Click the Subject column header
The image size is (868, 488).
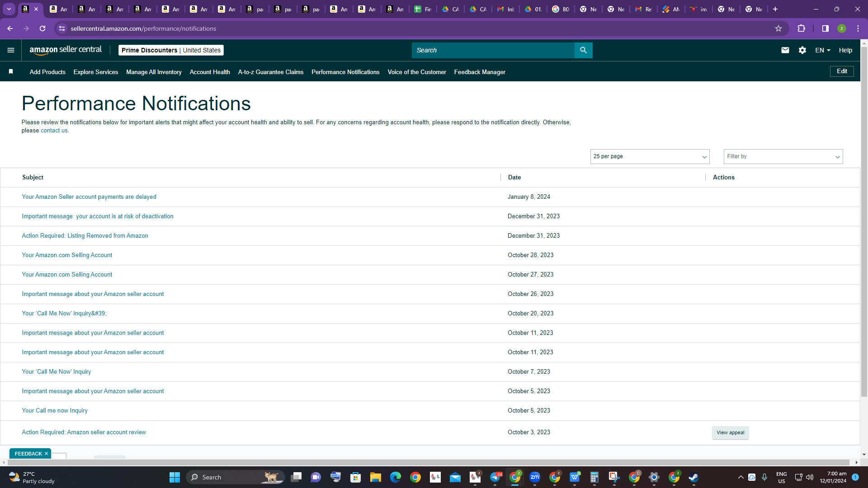click(33, 178)
